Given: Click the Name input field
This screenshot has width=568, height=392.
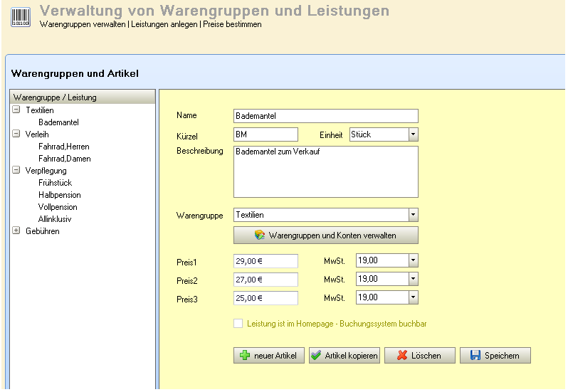Looking at the screenshot, I should tap(325, 116).
